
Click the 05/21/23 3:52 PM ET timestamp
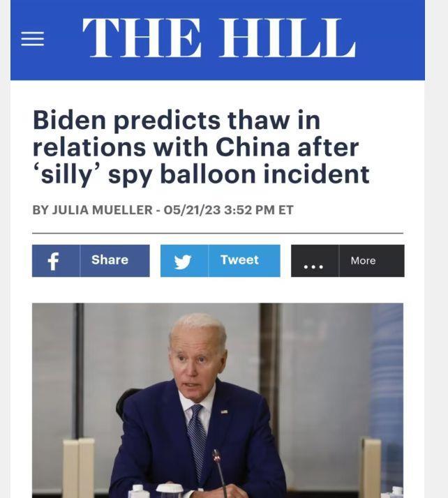coord(228,210)
